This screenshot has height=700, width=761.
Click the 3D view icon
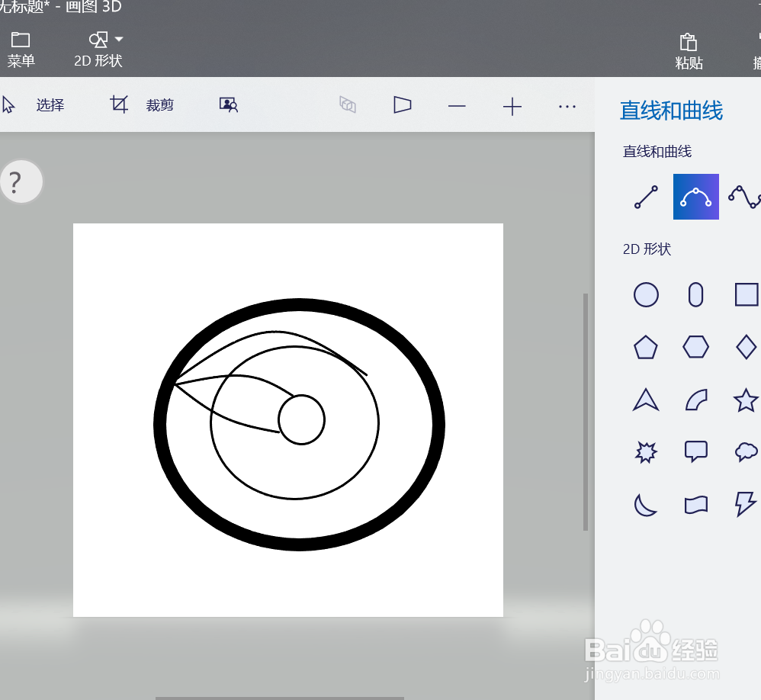[348, 105]
